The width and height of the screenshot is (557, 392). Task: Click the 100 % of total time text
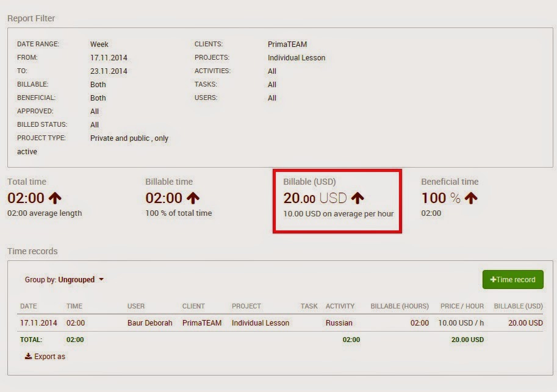tap(179, 213)
